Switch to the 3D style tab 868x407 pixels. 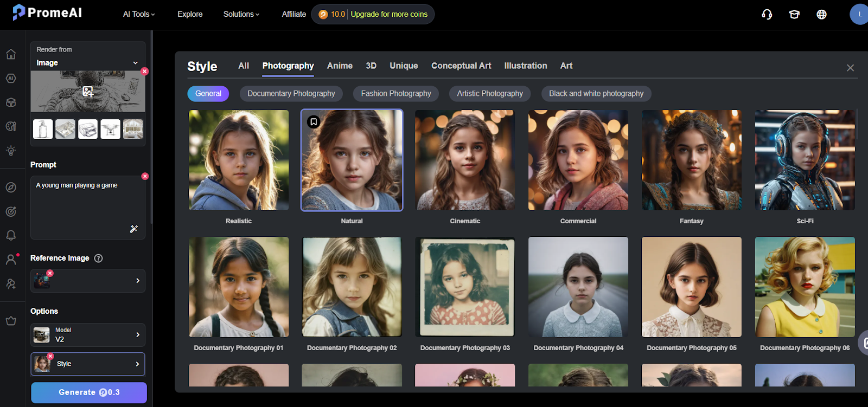(371, 66)
